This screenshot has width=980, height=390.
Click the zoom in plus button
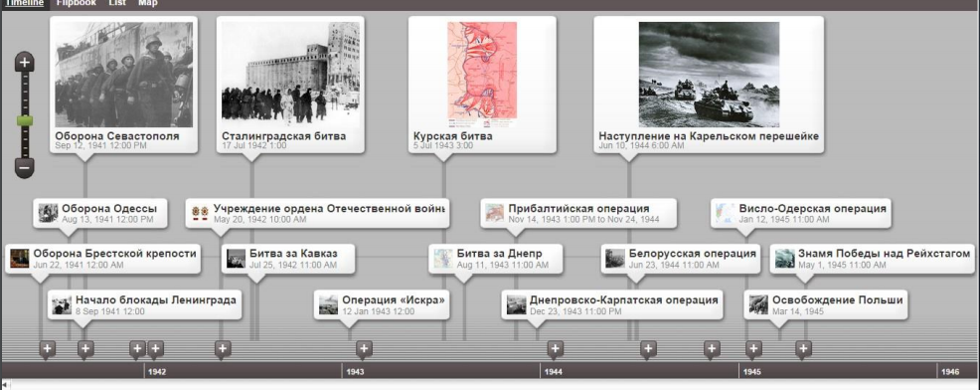(x=25, y=62)
